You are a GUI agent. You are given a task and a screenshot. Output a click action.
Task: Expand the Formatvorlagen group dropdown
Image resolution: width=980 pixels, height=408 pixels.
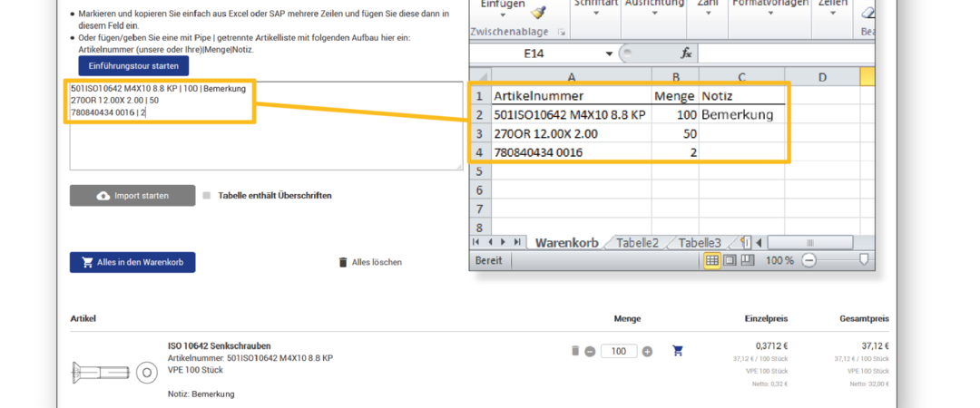click(x=769, y=14)
